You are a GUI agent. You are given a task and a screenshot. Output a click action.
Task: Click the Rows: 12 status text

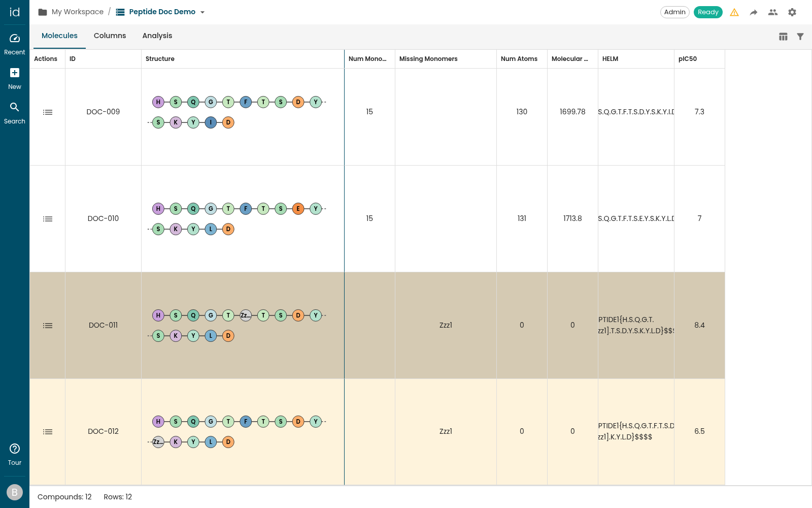pos(118,497)
